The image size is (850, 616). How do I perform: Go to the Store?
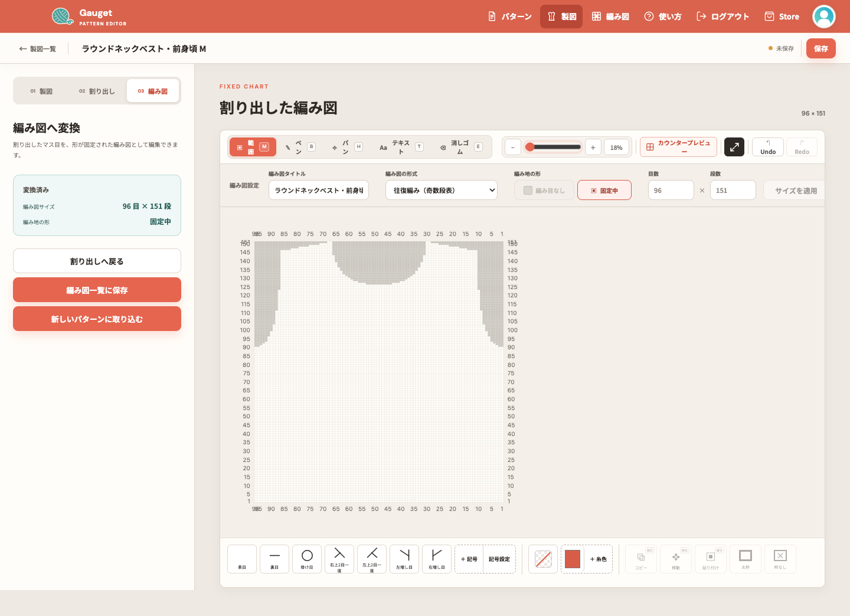[x=782, y=17]
